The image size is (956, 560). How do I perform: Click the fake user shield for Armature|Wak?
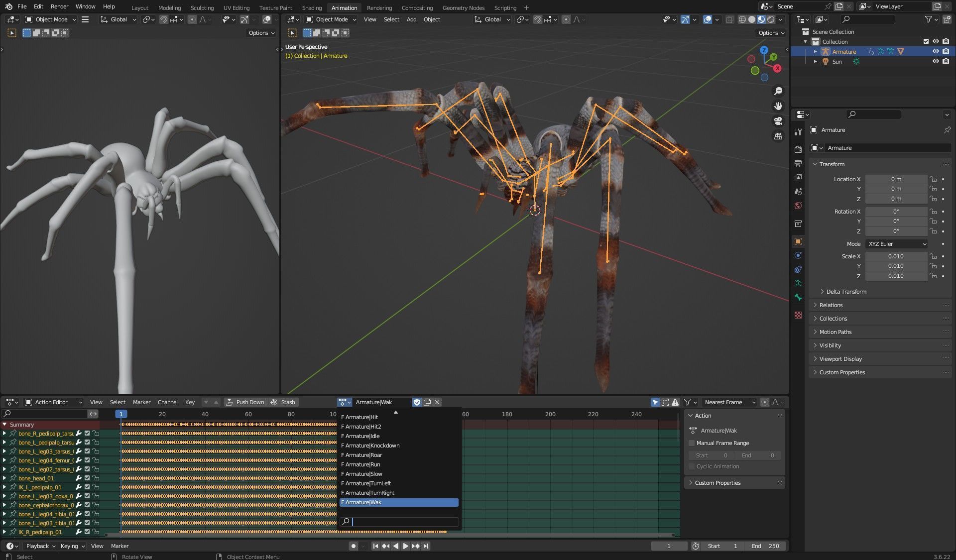(x=417, y=402)
